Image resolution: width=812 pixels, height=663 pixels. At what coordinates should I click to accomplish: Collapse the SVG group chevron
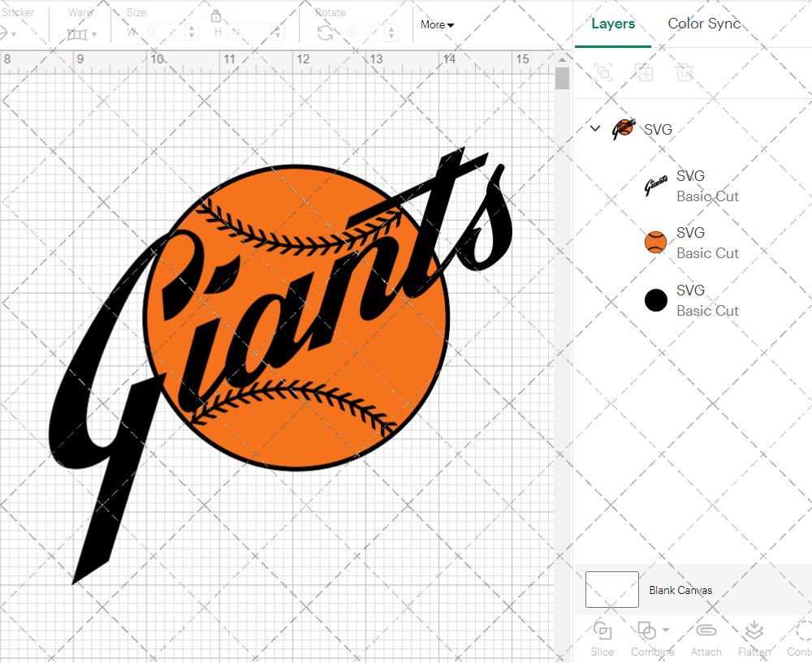click(595, 128)
